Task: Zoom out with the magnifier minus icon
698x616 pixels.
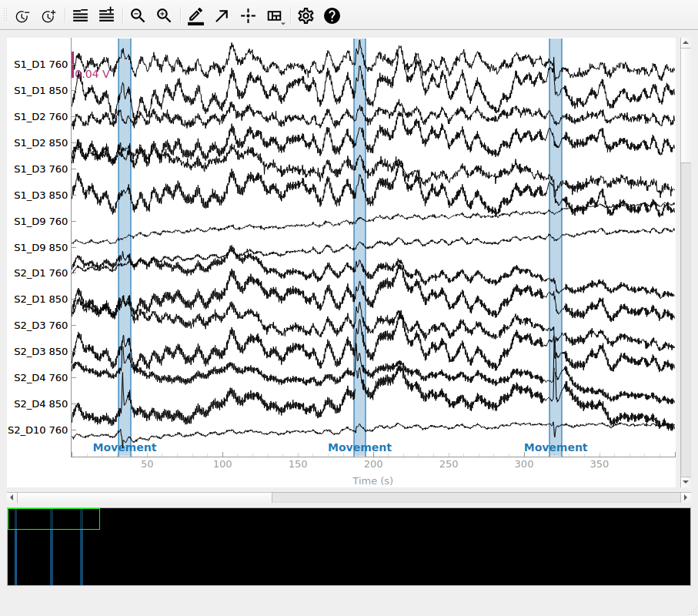Action: (138, 15)
